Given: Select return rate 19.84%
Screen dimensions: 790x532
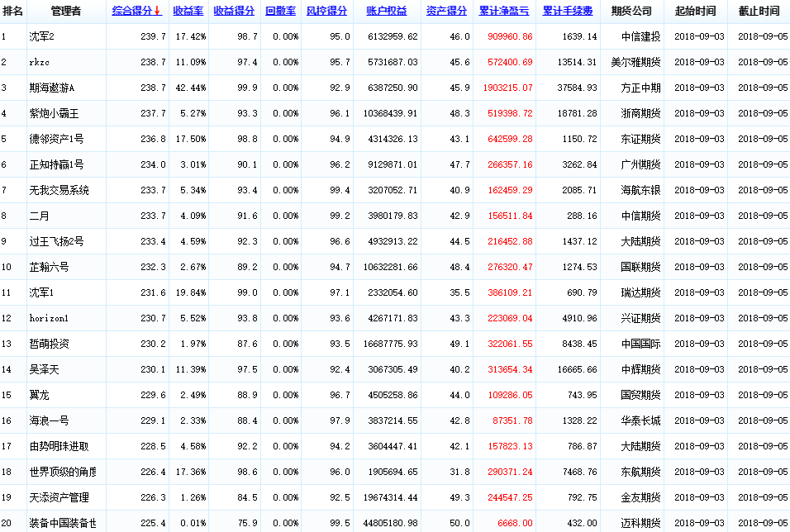Looking at the screenshot, I should [x=191, y=292].
